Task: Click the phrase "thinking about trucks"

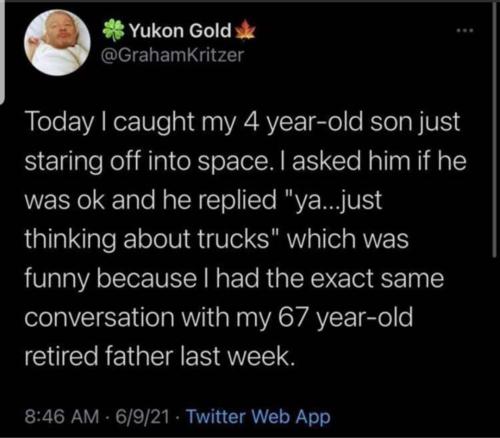Action: point(147,239)
